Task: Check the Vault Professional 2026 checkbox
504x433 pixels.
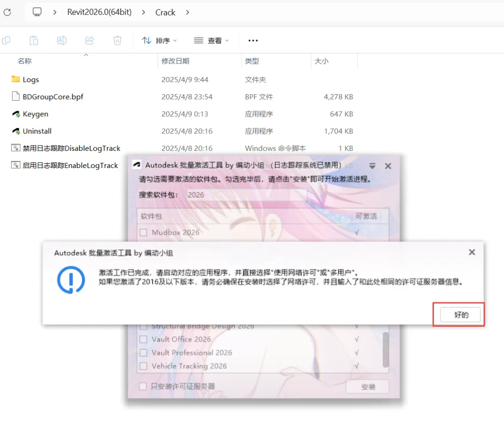Action: pyautogui.click(x=143, y=353)
